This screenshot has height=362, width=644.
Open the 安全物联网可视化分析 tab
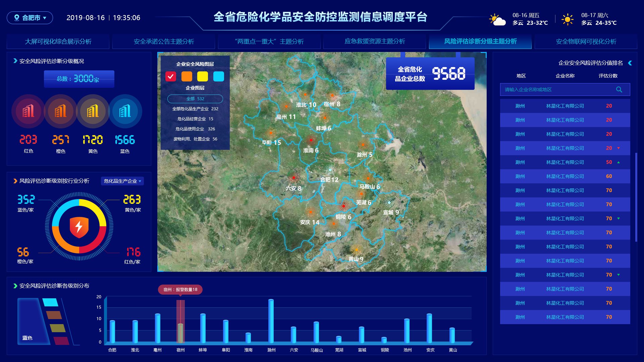tap(586, 42)
